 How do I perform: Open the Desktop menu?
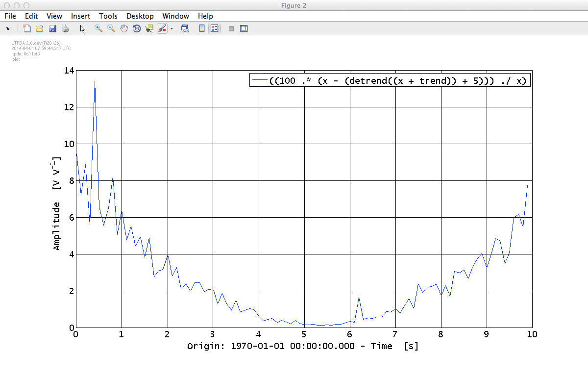(140, 16)
